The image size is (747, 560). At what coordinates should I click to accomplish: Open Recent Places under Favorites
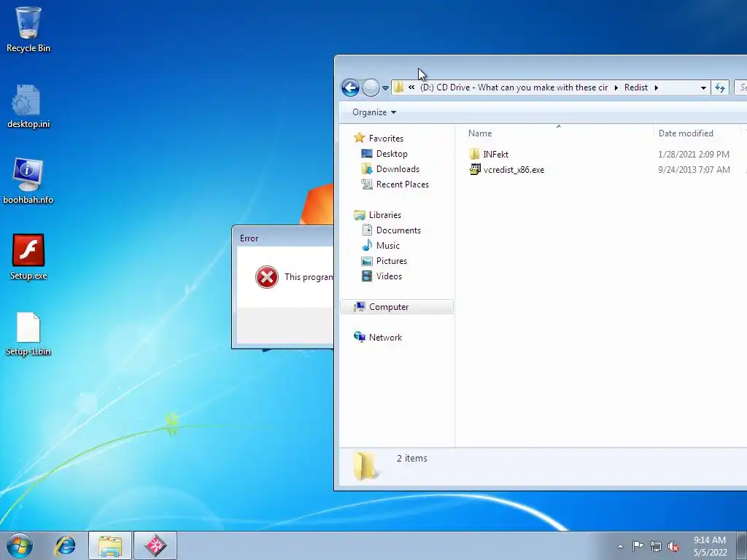402,184
